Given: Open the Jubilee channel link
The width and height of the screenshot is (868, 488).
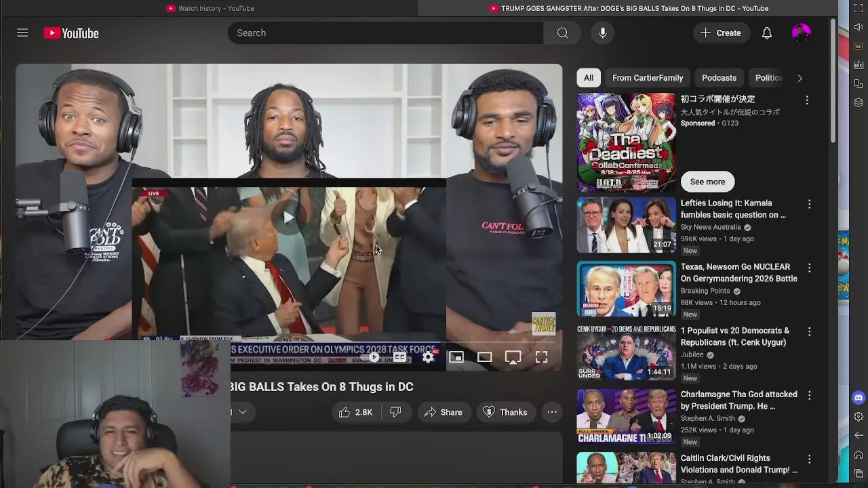Looking at the screenshot, I should pos(692,354).
